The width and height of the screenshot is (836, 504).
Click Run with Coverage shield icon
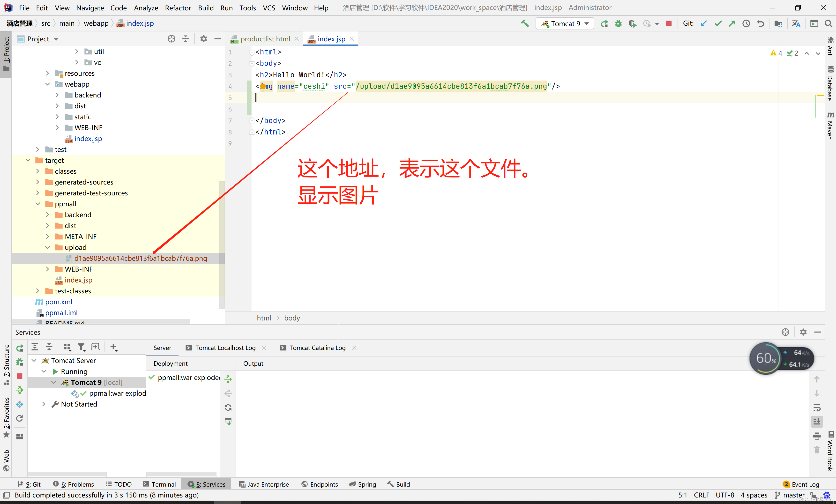632,24
